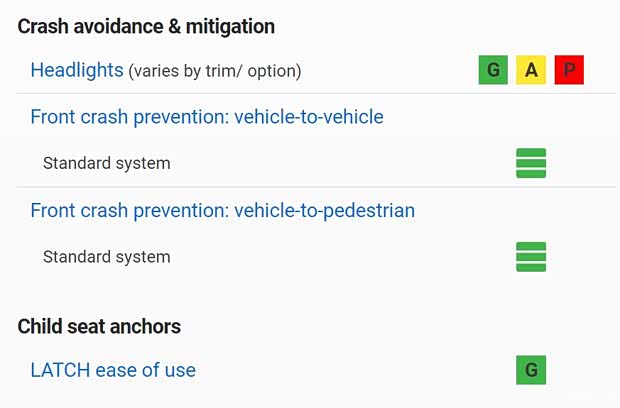Open Front crash prevention: vehicle-to-vehicle link

[207, 117]
